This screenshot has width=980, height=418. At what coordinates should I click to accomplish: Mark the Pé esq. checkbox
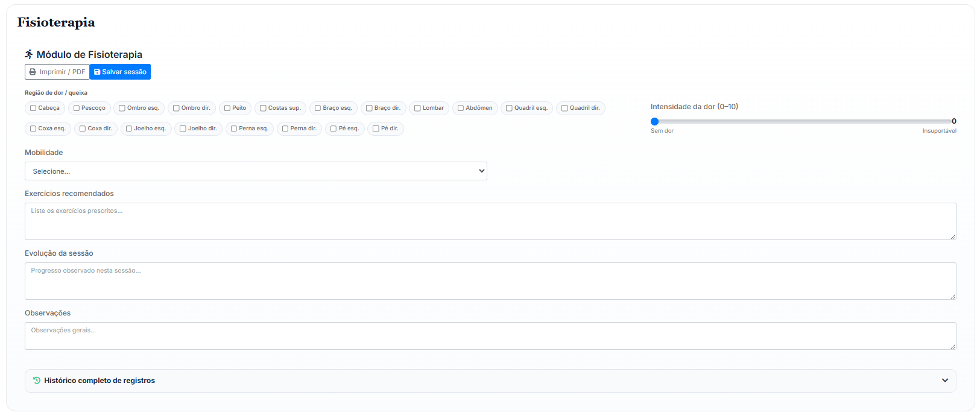(x=334, y=128)
